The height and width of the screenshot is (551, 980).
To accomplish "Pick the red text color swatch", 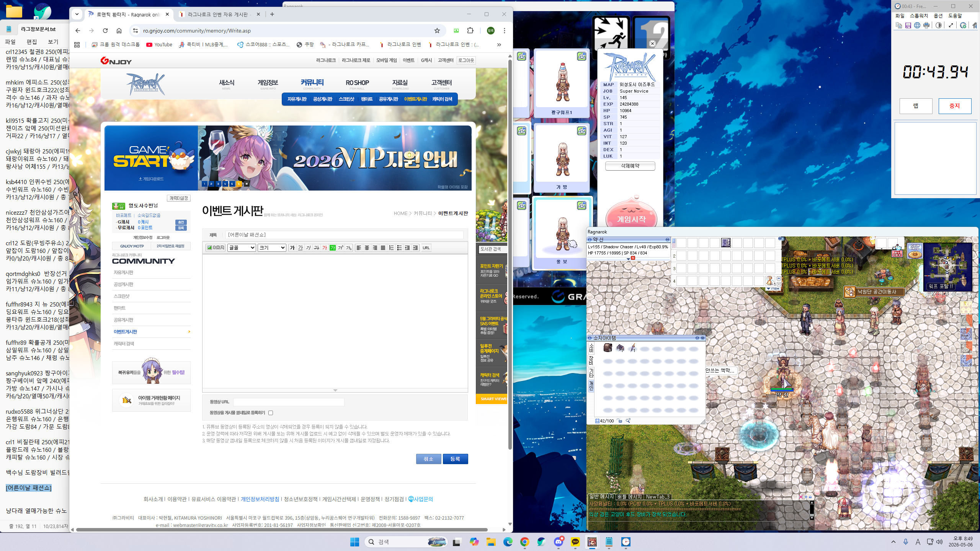I will pyautogui.click(x=325, y=248).
